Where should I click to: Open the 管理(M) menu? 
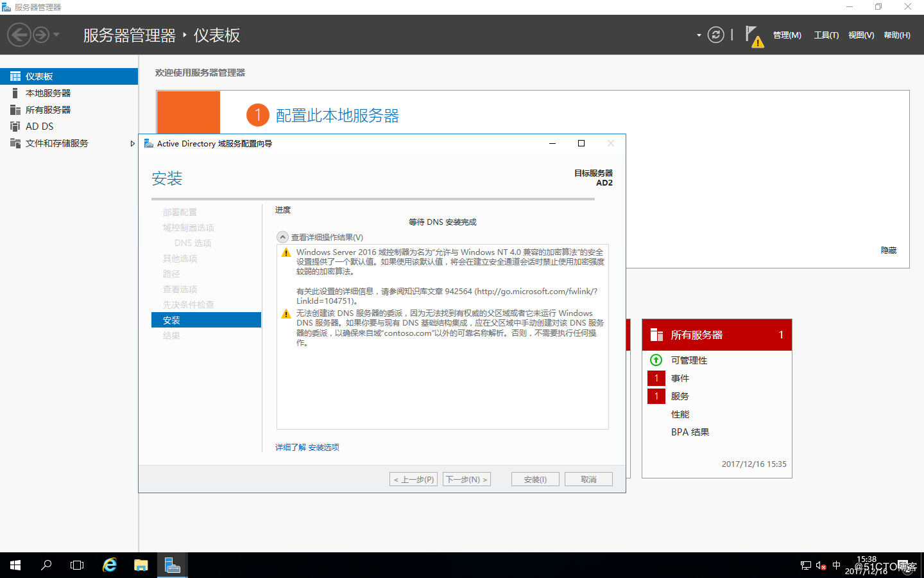(787, 35)
